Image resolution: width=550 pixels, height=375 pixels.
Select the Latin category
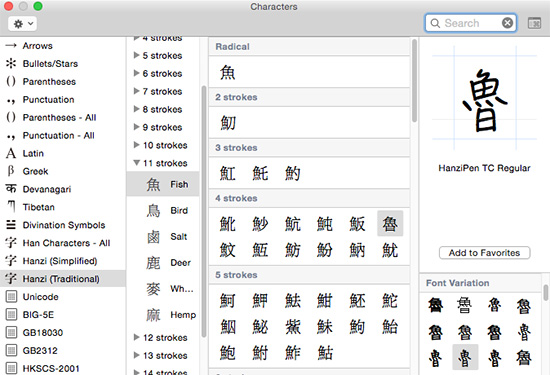(33, 153)
